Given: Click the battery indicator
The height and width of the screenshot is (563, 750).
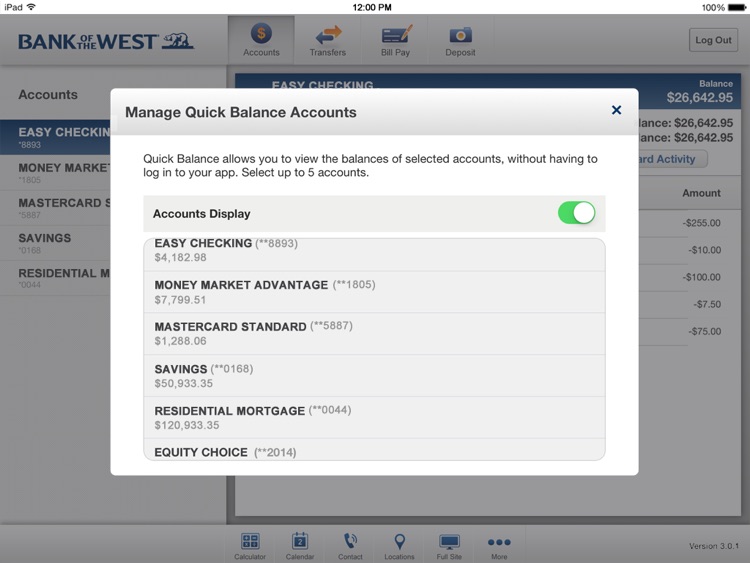Looking at the screenshot, I should [737, 7].
